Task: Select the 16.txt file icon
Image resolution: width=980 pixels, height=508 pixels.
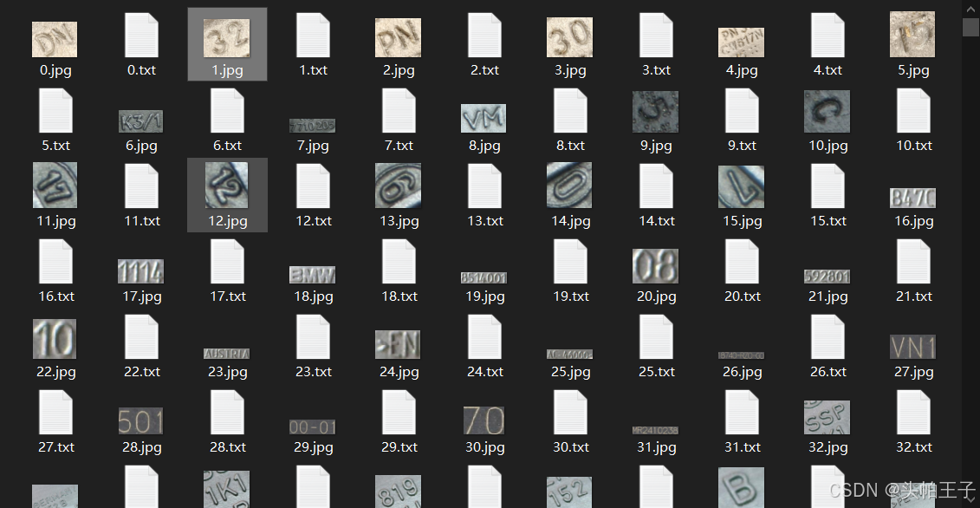Action: tap(55, 262)
